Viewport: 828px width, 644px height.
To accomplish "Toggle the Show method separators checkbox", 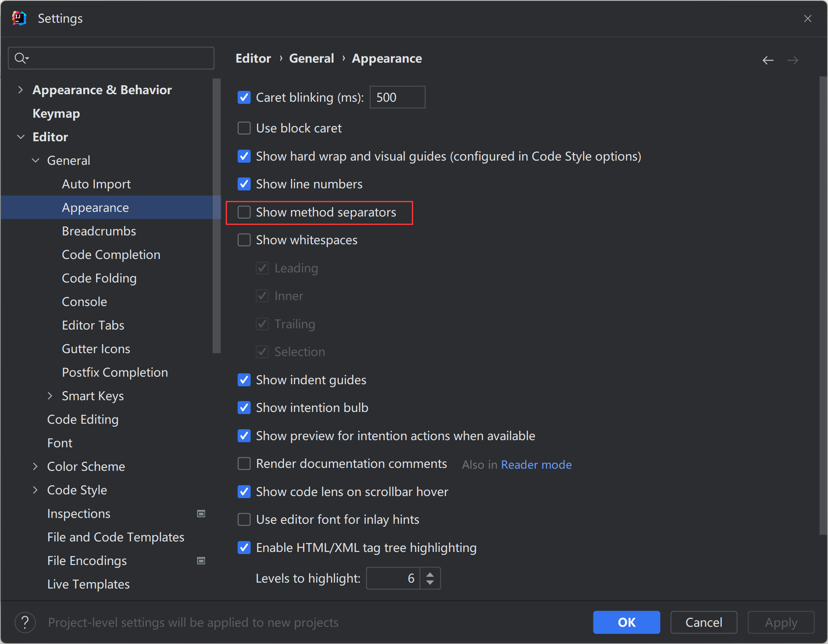I will [245, 212].
